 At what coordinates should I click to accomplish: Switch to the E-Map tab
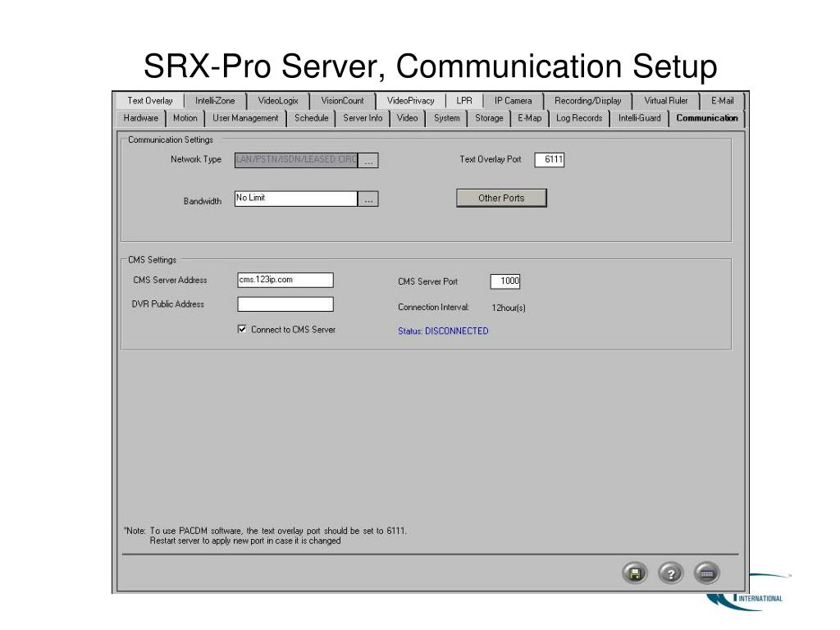(x=529, y=118)
